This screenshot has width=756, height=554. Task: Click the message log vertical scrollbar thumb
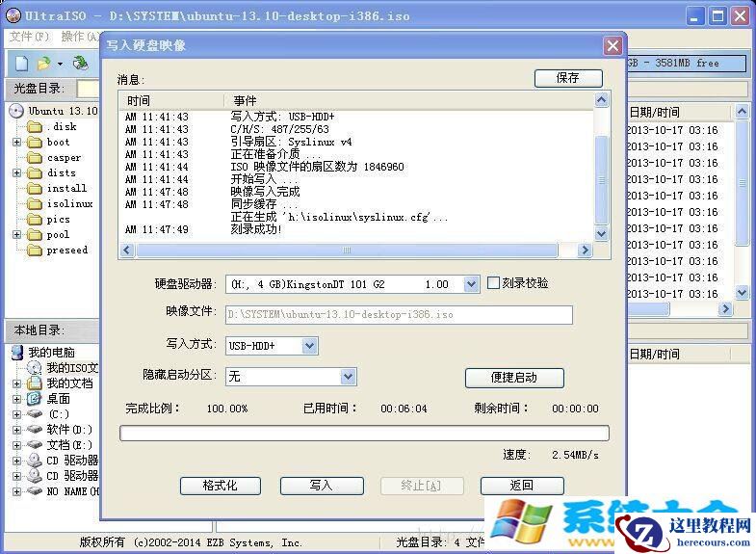coord(601,180)
